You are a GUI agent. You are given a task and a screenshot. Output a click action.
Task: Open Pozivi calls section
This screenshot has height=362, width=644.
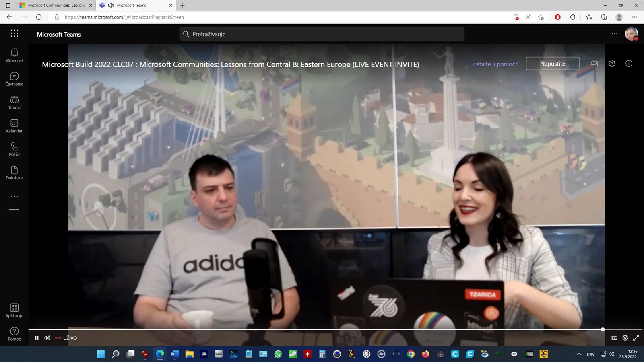14,149
